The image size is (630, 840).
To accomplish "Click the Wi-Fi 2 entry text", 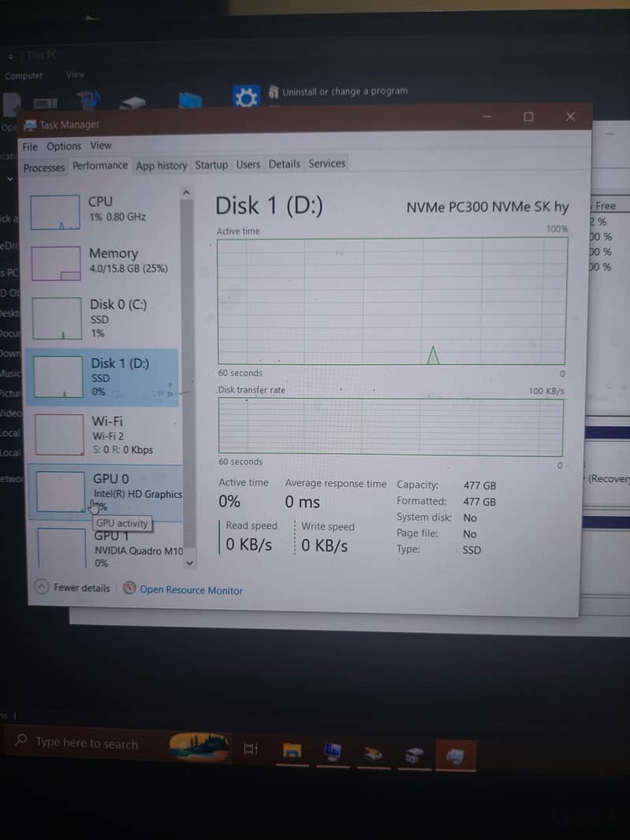I will [x=108, y=436].
